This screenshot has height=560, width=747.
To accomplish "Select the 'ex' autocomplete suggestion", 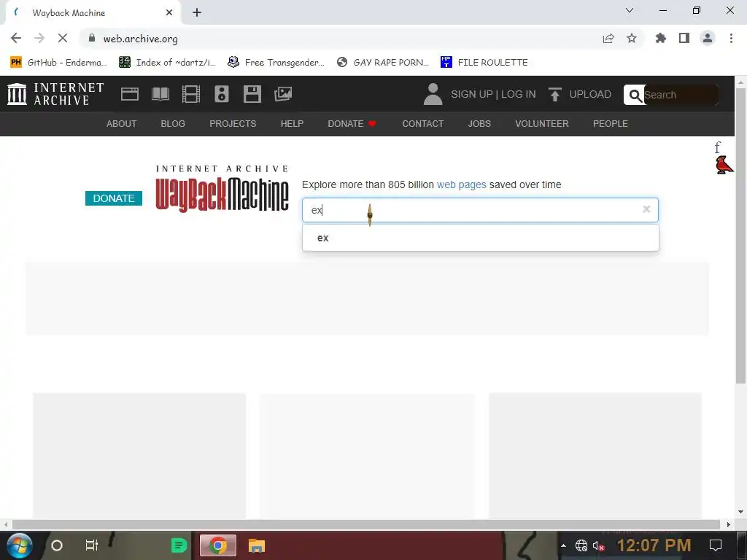I will click(x=480, y=238).
